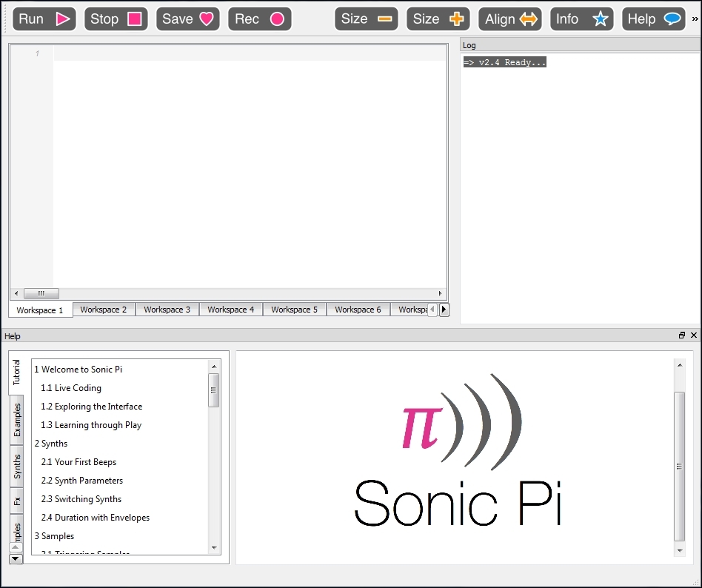Select the Tutorial help tab
Viewport: 702px width, 588px height.
tap(16, 372)
